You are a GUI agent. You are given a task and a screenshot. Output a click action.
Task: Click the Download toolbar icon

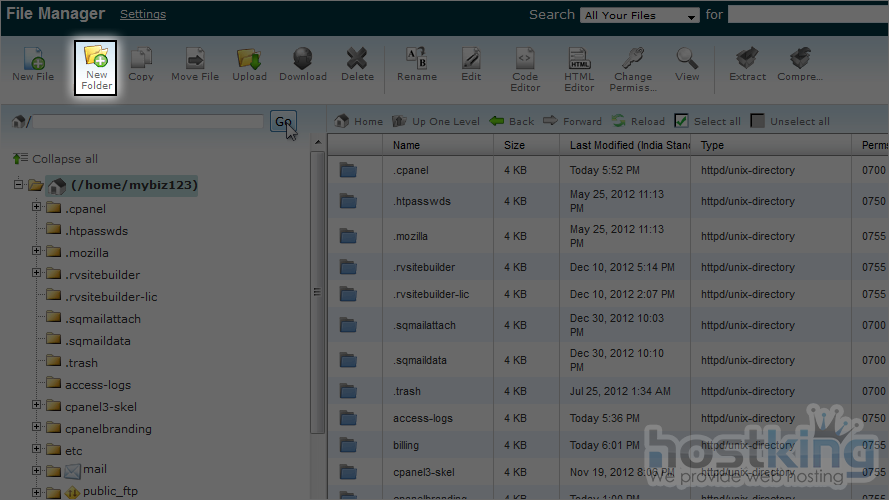pos(302,64)
